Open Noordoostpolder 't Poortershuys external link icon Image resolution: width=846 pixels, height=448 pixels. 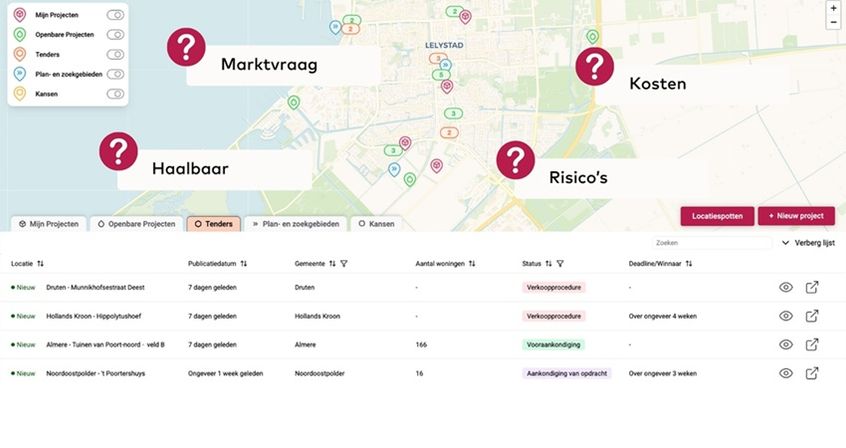(x=812, y=373)
